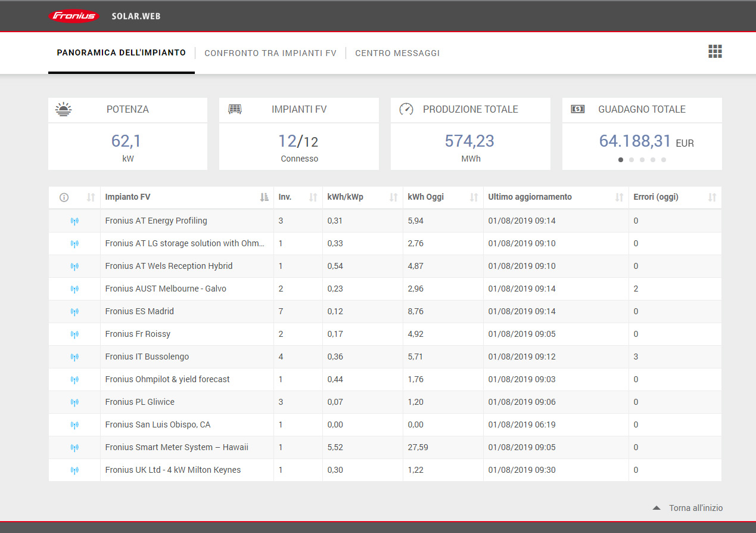The height and width of the screenshot is (533, 756).
Task: Click the info icon in table header
Action: pyautogui.click(x=64, y=197)
